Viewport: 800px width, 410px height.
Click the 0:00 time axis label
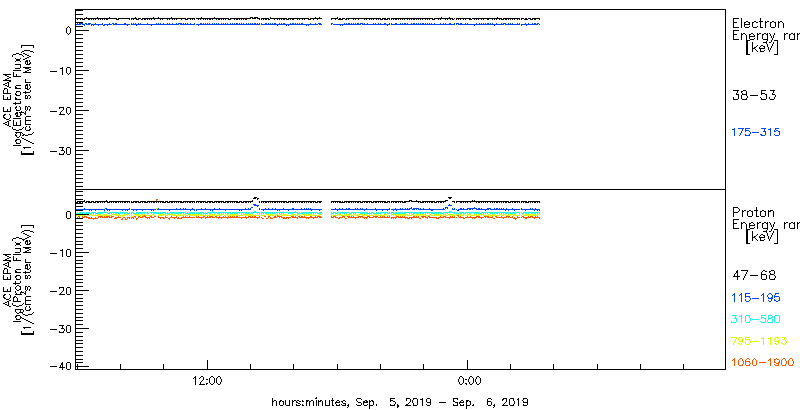coord(468,380)
